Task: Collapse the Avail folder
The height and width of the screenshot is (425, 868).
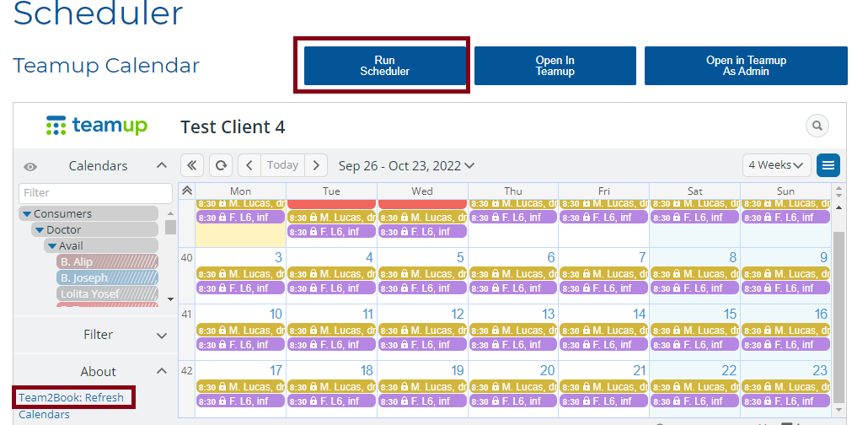Action: pos(52,246)
